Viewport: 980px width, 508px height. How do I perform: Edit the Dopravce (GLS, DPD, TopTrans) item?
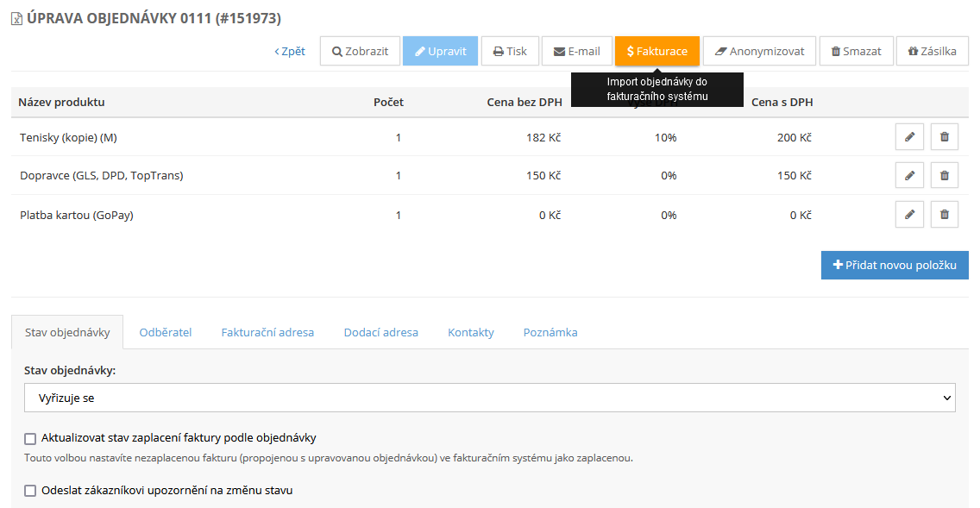click(x=909, y=176)
